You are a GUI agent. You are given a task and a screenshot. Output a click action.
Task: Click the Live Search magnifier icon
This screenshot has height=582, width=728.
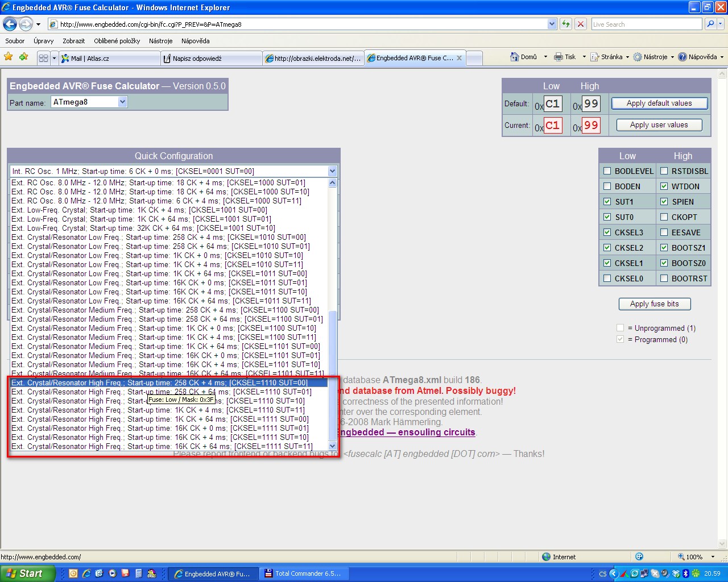point(710,24)
